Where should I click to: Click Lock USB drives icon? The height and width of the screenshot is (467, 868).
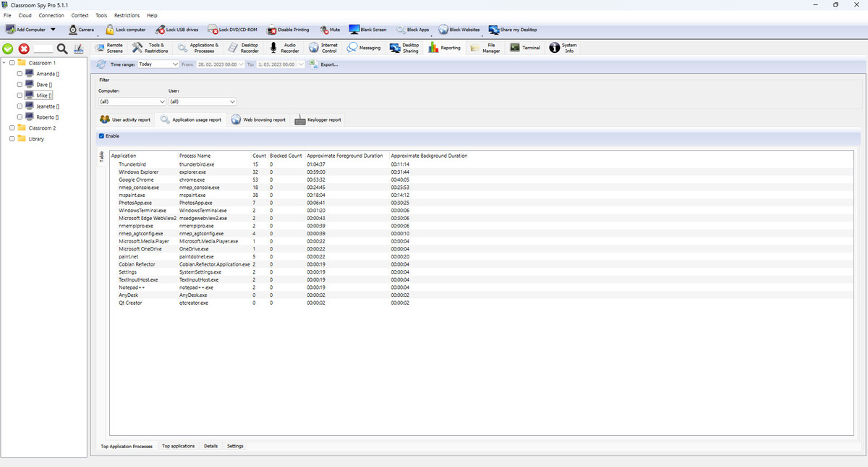coord(160,30)
